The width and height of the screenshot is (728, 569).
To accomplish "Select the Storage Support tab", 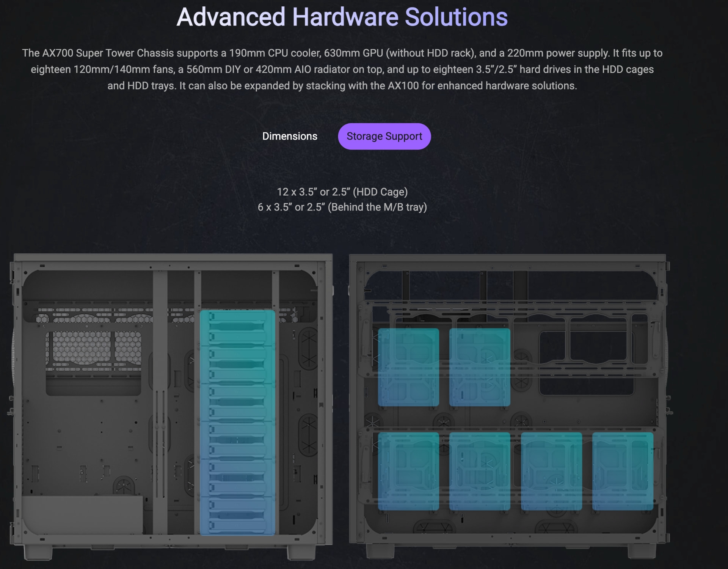I will 384,136.
